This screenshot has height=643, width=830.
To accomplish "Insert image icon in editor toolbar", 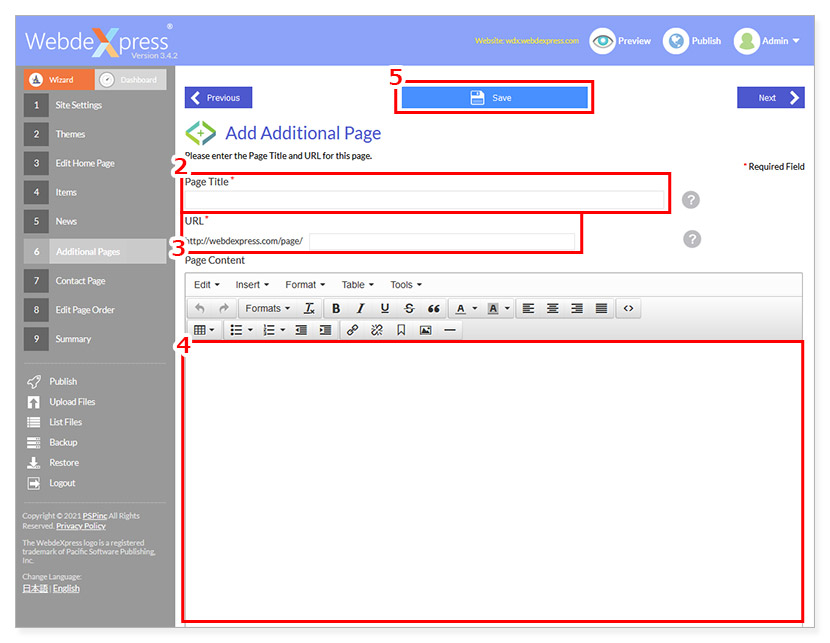I will 426,330.
